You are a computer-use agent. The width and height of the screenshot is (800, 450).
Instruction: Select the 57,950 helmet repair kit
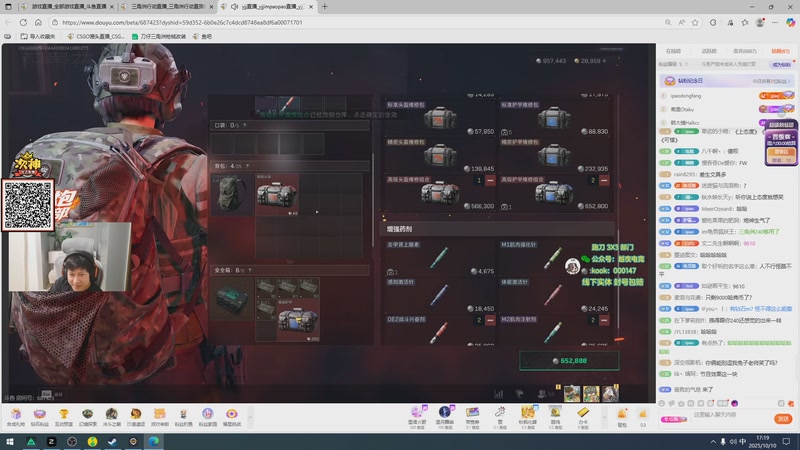440,118
